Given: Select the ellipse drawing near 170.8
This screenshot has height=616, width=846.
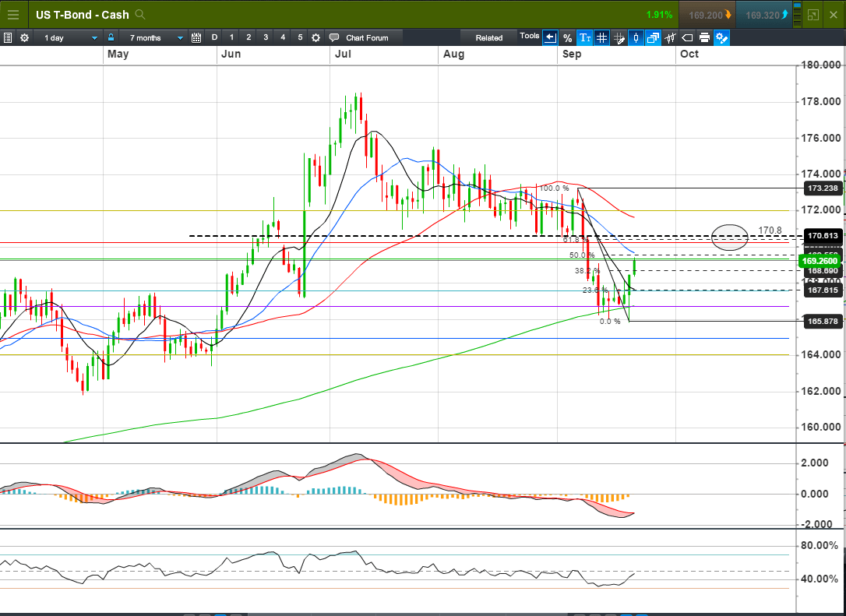Looking at the screenshot, I should coord(729,238).
